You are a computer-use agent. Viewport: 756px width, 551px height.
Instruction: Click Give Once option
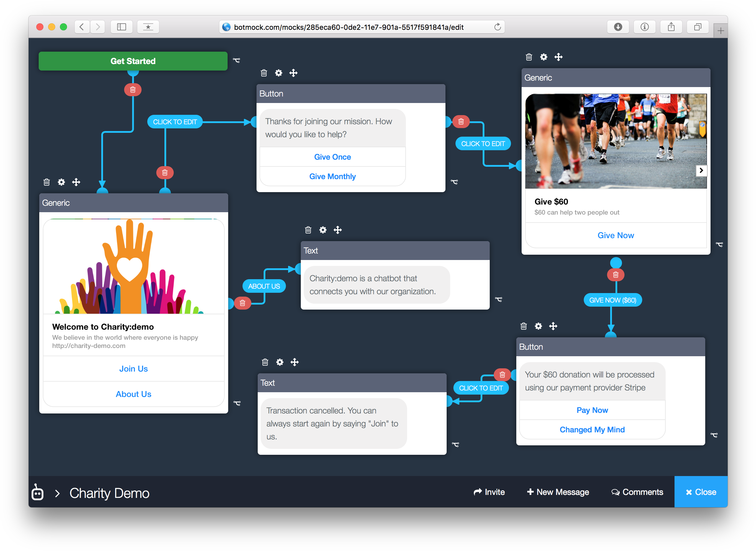333,157
